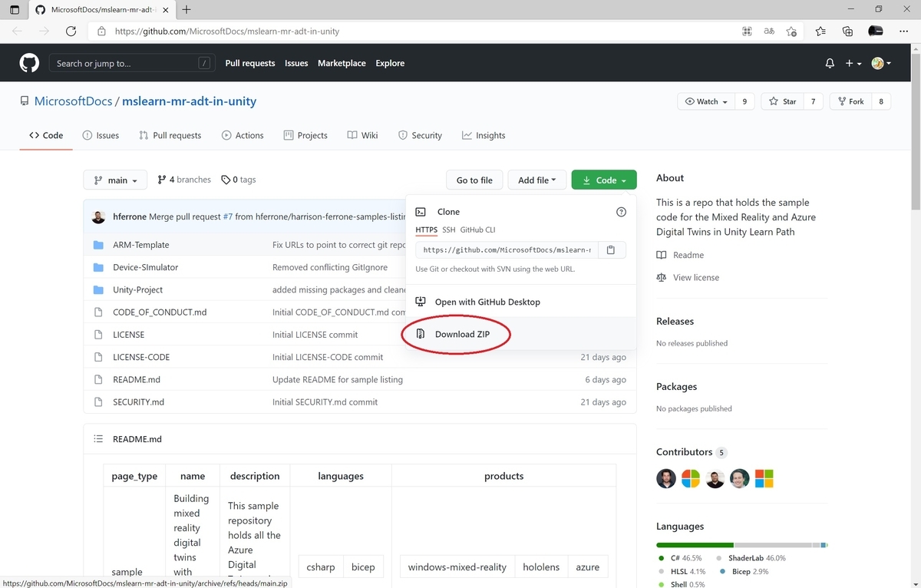Click the browser address bar URL
Image resolution: width=921 pixels, height=588 pixels.
point(226,31)
